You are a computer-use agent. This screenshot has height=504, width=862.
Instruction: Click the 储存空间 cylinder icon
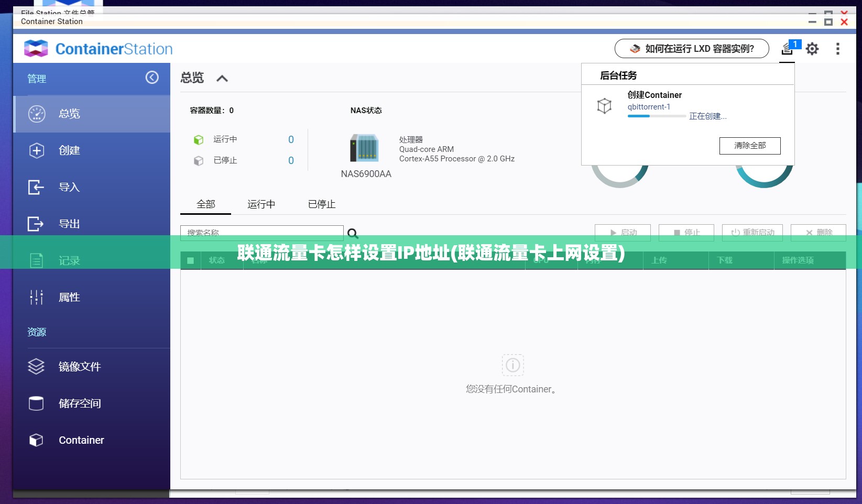click(x=36, y=403)
